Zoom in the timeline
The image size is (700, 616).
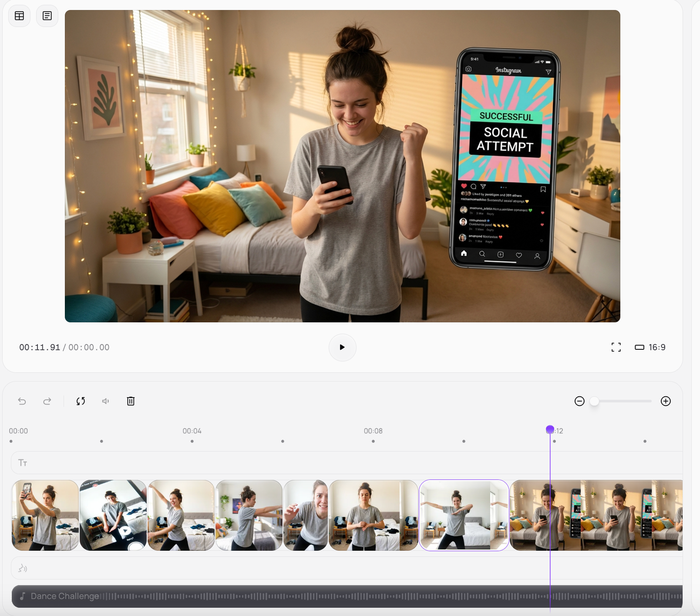pos(666,401)
